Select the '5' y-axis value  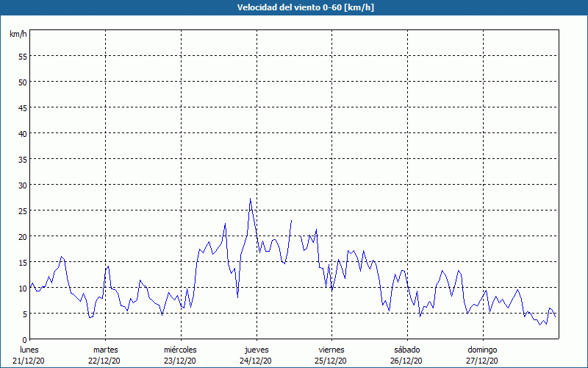(x=25, y=314)
